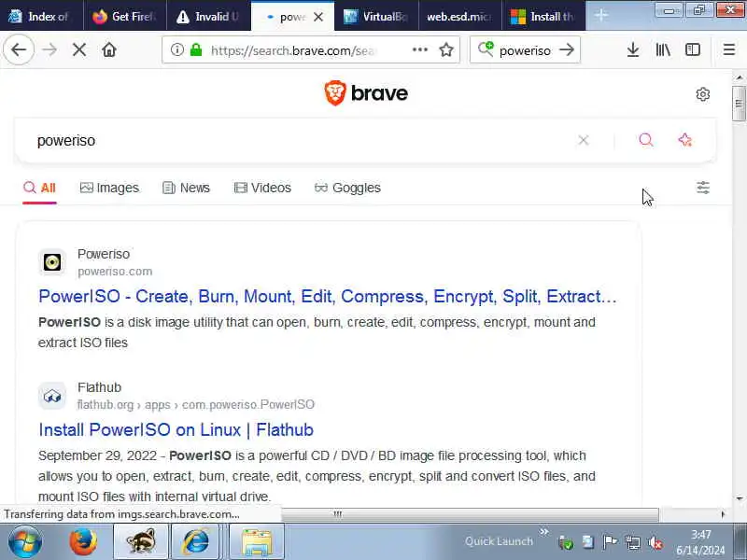Click the Brave logo
Viewport: 747px width, 560px height.
(365, 92)
